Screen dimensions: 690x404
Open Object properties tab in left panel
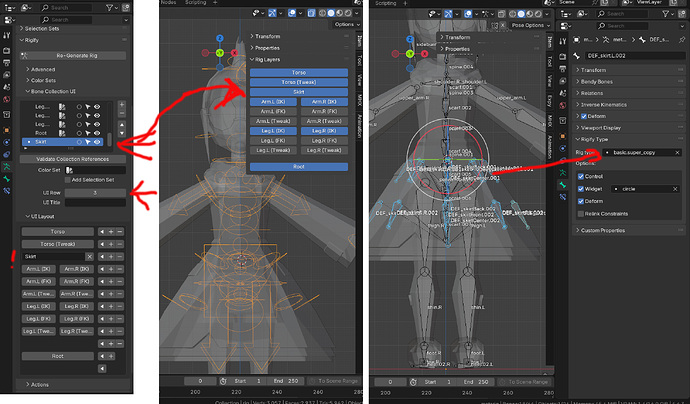7,130
